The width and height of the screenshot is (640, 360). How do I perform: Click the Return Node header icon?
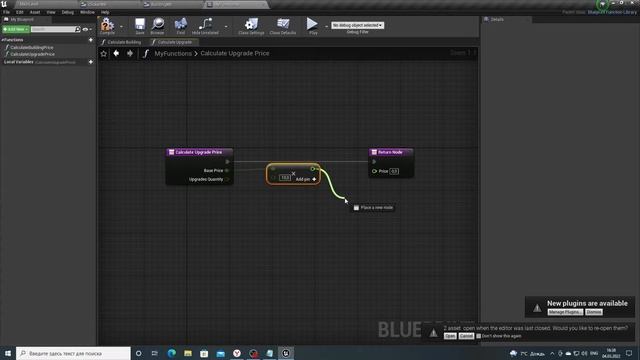click(374, 152)
